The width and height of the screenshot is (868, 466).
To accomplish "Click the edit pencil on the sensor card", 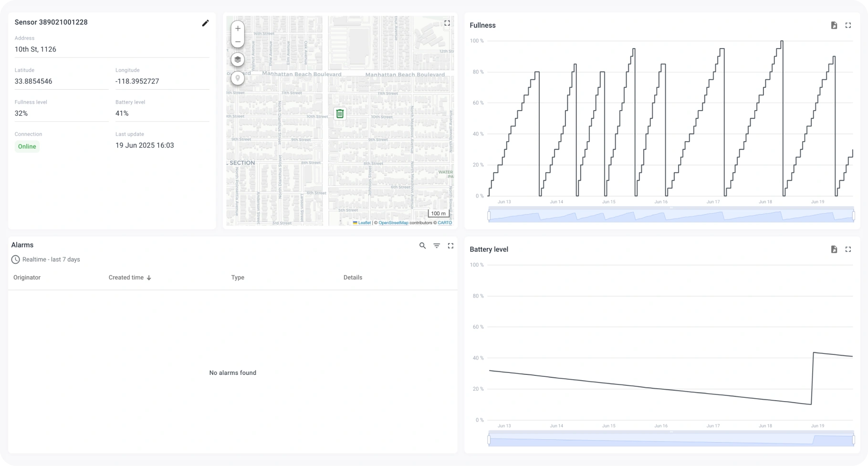I will click(206, 22).
